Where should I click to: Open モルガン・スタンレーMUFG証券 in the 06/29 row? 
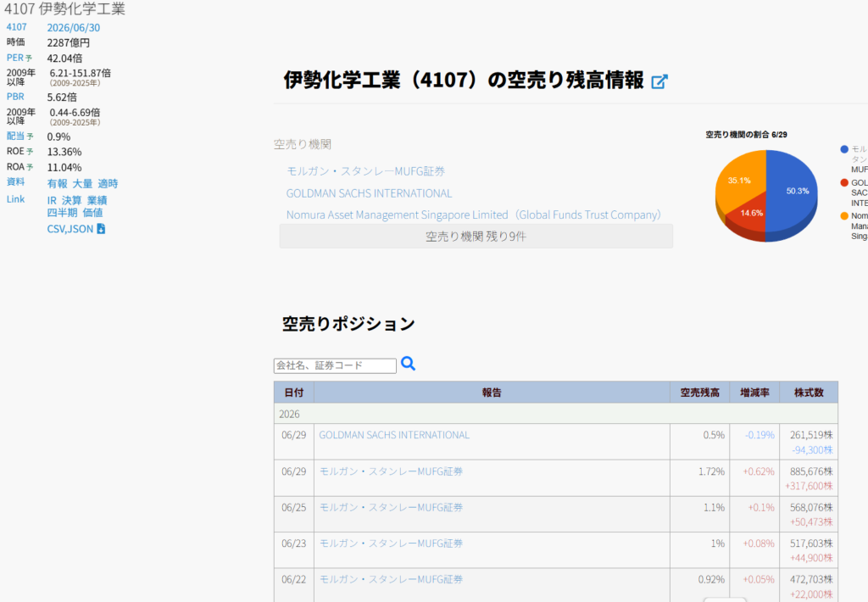coord(391,471)
